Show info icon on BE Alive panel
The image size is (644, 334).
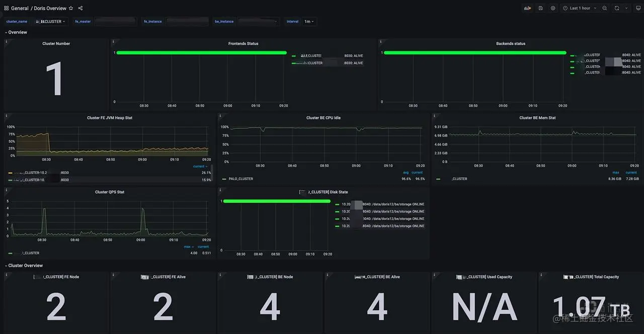(x=327, y=275)
